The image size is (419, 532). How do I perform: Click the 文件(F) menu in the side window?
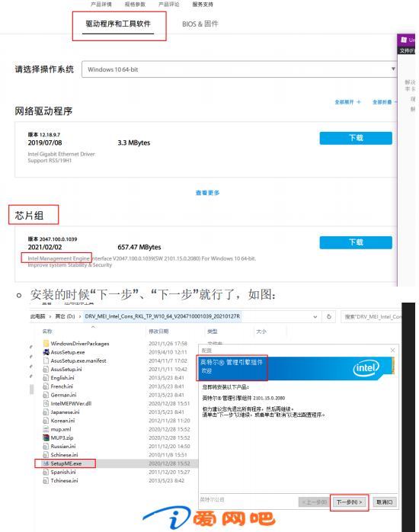click(x=407, y=51)
